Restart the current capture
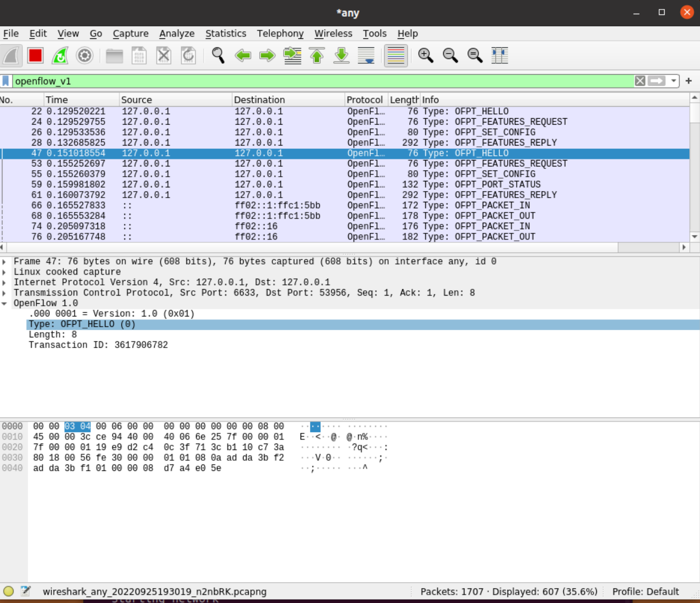 tap(60, 56)
